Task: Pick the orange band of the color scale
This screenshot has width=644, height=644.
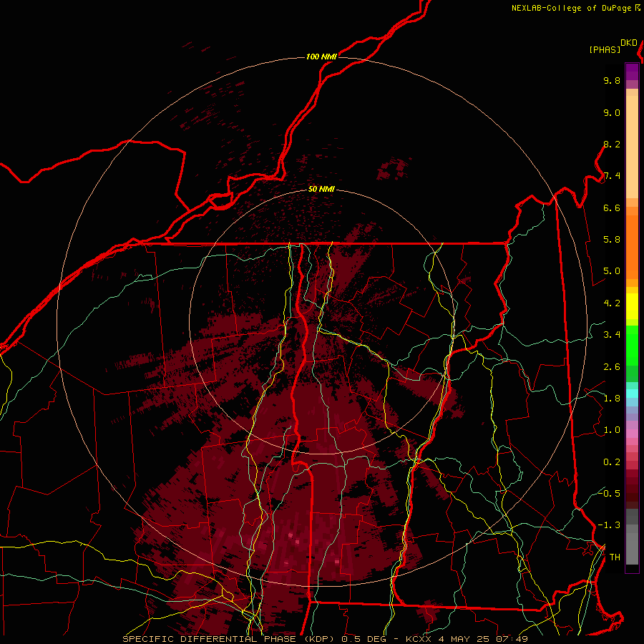Action: 632,246
